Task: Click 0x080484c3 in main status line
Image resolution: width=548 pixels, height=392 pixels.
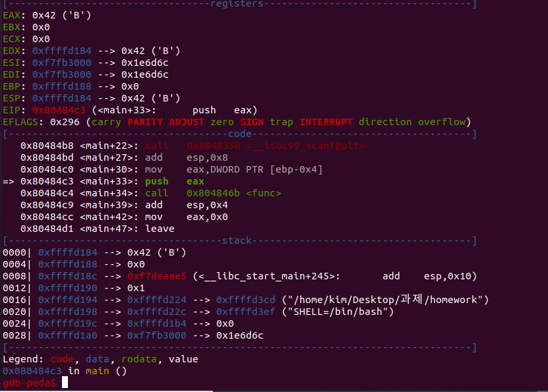Action: pyautogui.click(x=32, y=372)
